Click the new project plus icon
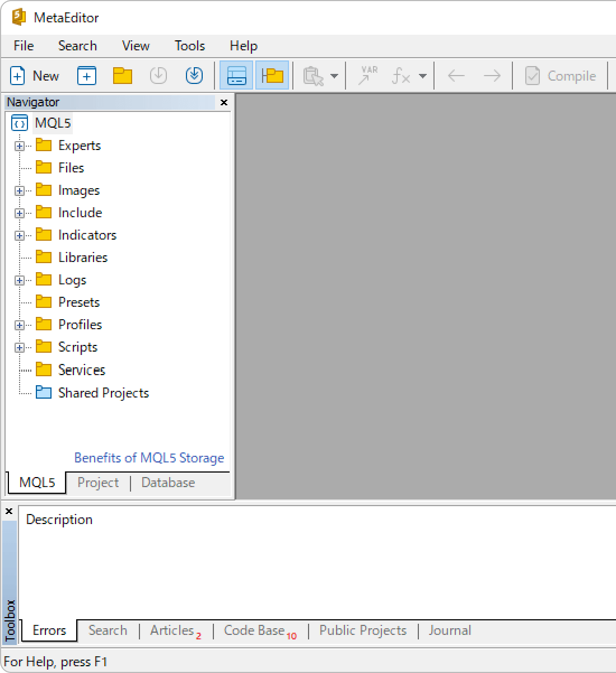Viewport: 616px width, 673px height. [87, 76]
